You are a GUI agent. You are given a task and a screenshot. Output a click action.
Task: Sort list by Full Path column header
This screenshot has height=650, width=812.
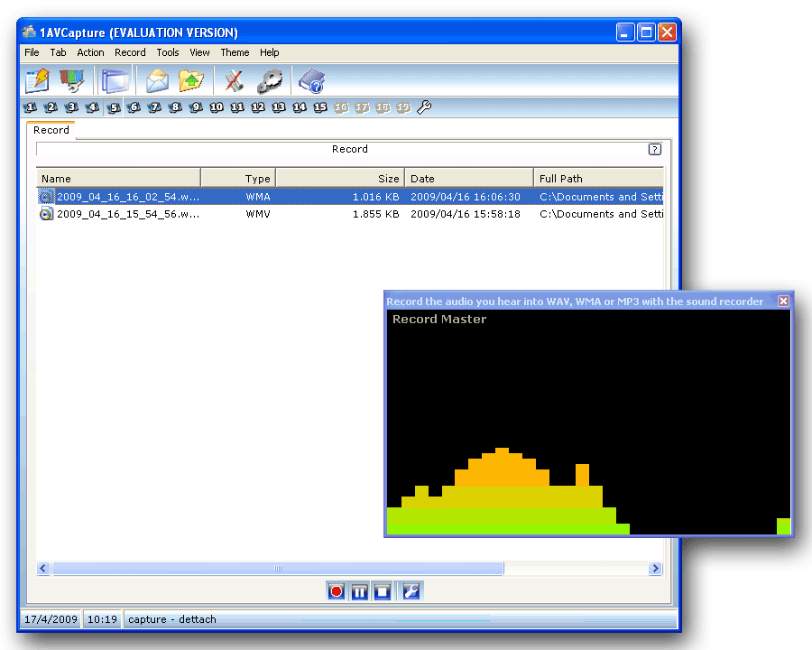(599, 179)
